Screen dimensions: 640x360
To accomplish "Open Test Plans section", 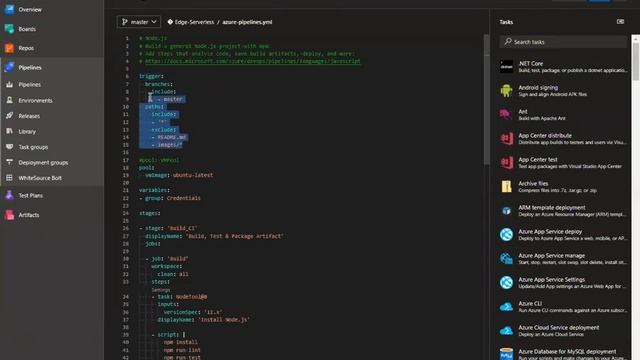I will [x=31, y=196].
